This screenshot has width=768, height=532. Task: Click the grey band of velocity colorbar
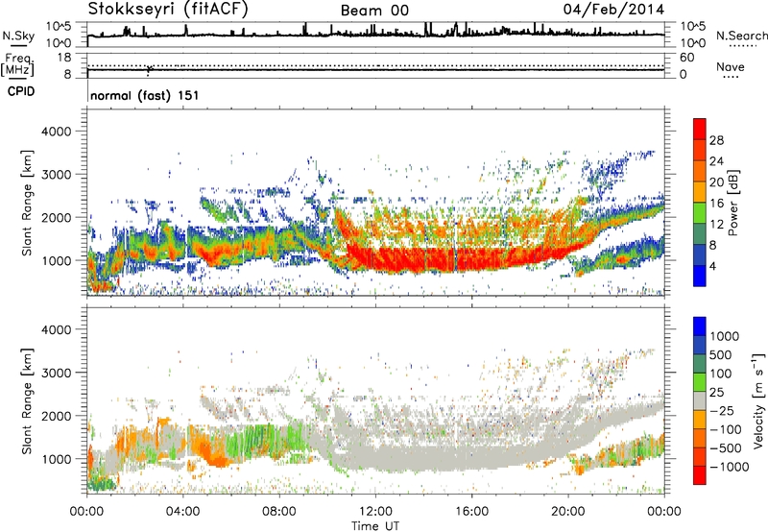coord(700,400)
